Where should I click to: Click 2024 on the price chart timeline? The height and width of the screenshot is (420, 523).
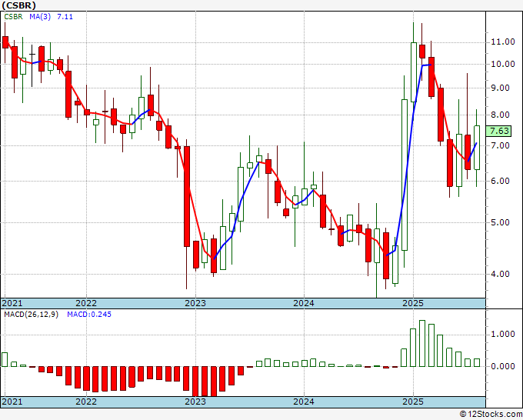pyautogui.click(x=304, y=303)
